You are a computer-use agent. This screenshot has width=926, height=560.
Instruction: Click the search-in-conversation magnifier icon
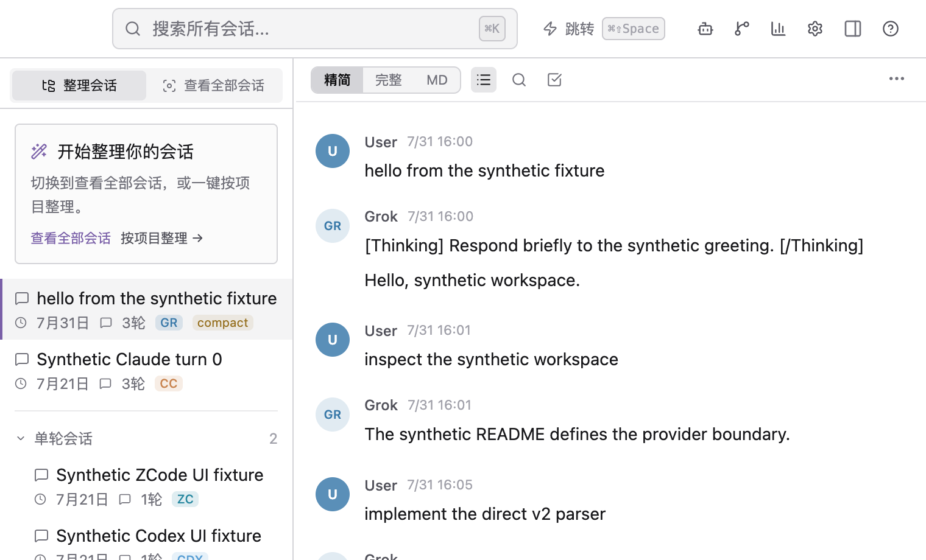[519, 80]
